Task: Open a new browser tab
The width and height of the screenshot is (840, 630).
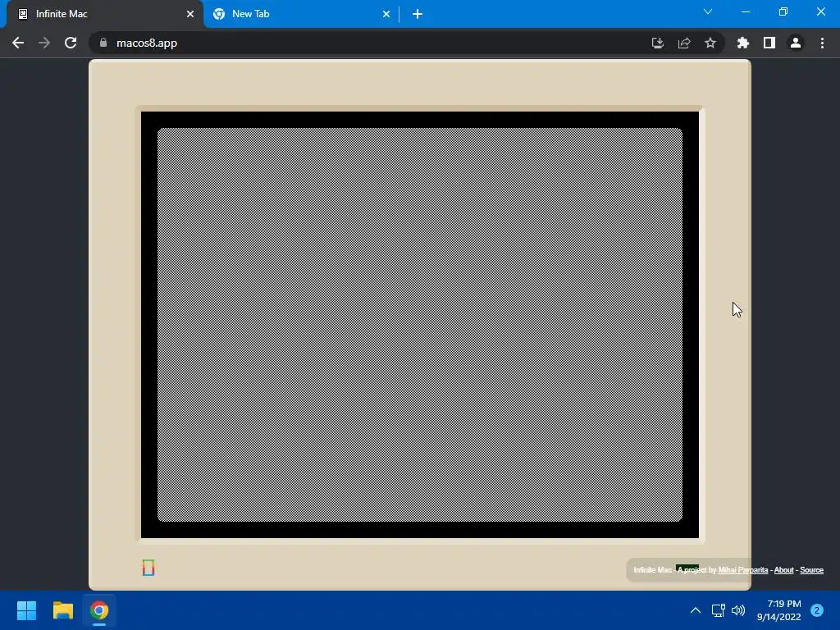Action: 418,14
